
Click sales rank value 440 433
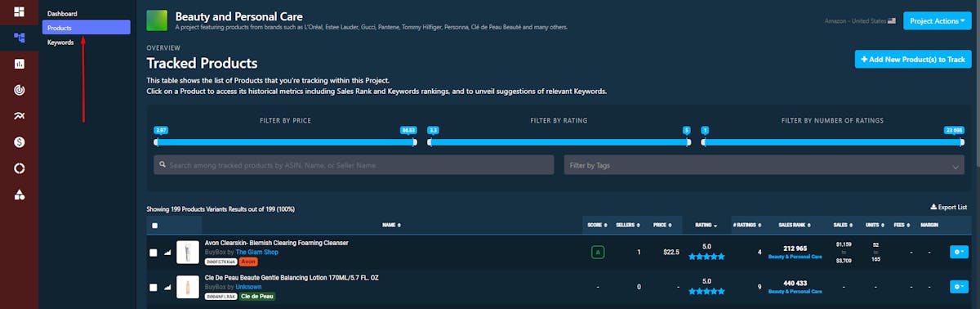coord(795,283)
